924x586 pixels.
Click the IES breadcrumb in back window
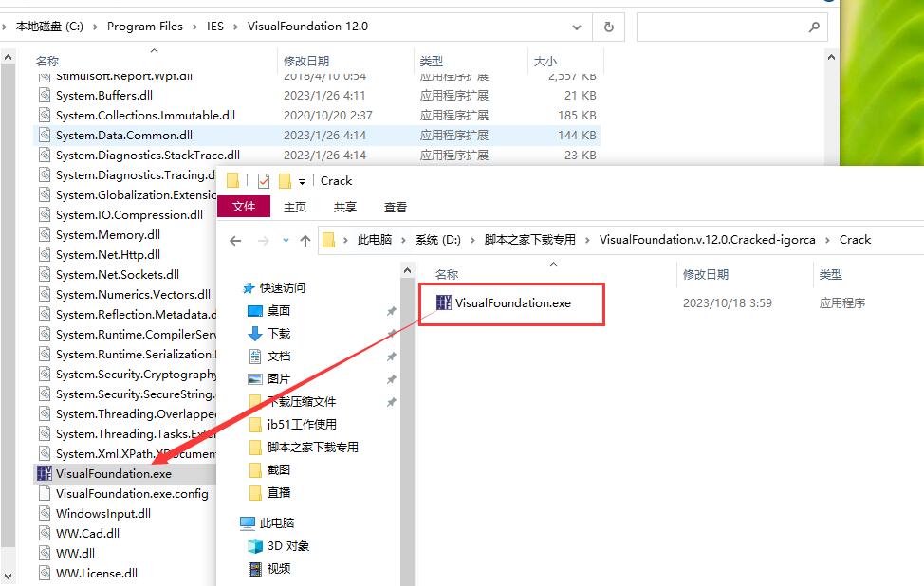(x=215, y=27)
